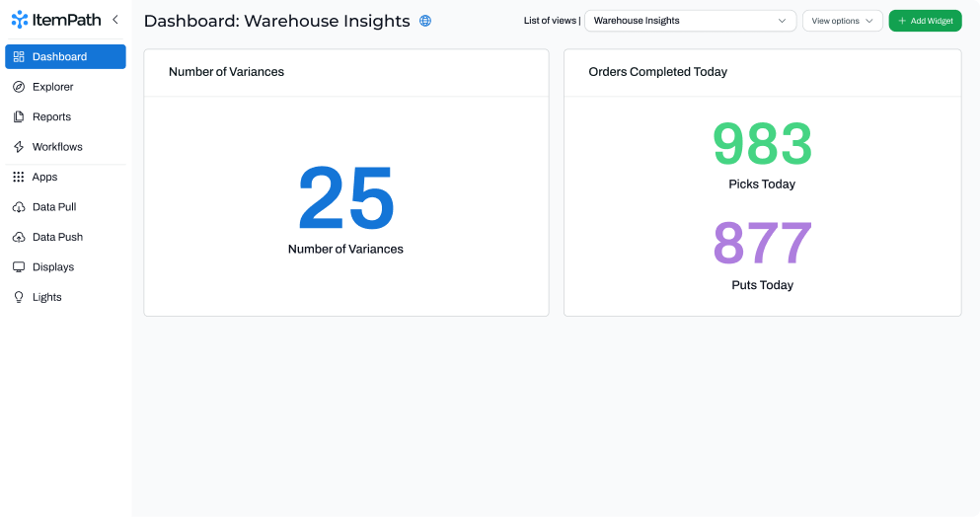Open the View options dropdown
The height and width of the screenshot is (517, 980).
click(x=843, y=21)
